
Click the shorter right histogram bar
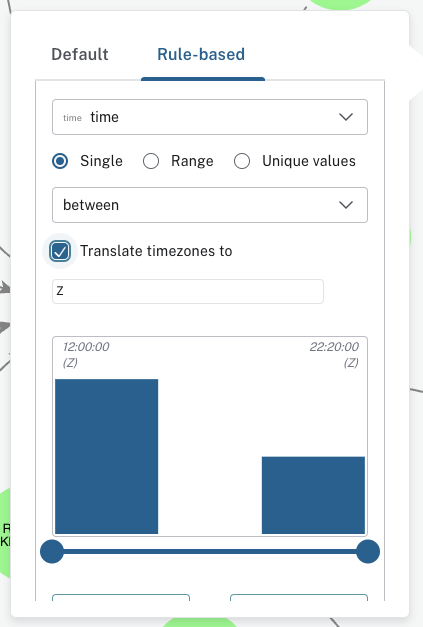(x=313, y=495)
